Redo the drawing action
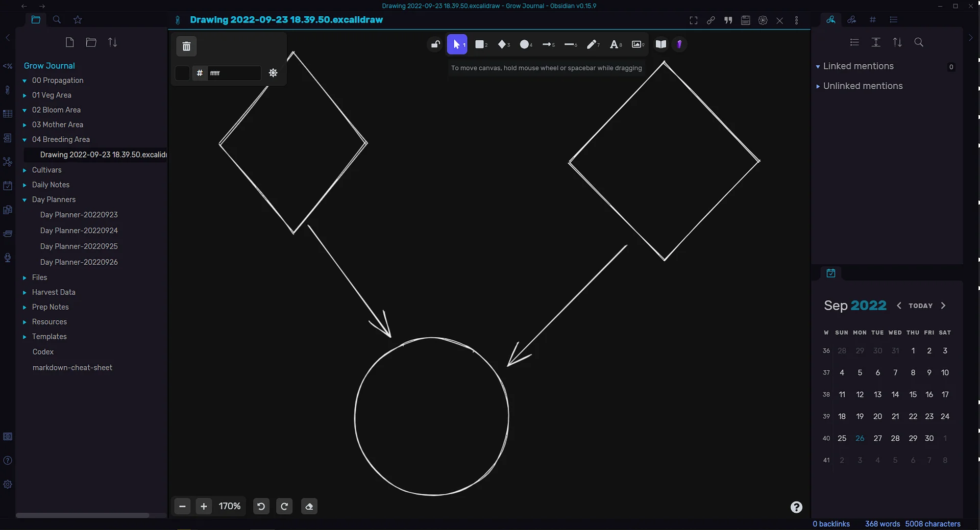The height and width of the screenshot is (530, 980). coord(284,506)
